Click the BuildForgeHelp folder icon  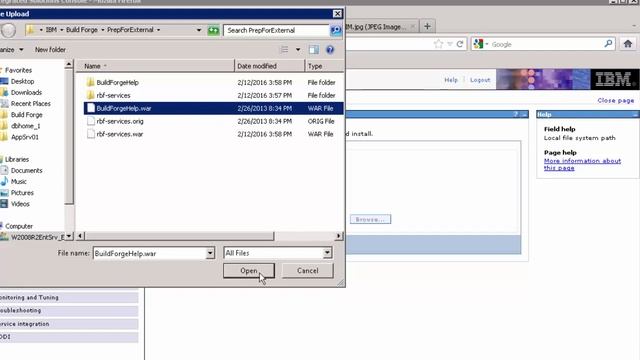[91, 82]
